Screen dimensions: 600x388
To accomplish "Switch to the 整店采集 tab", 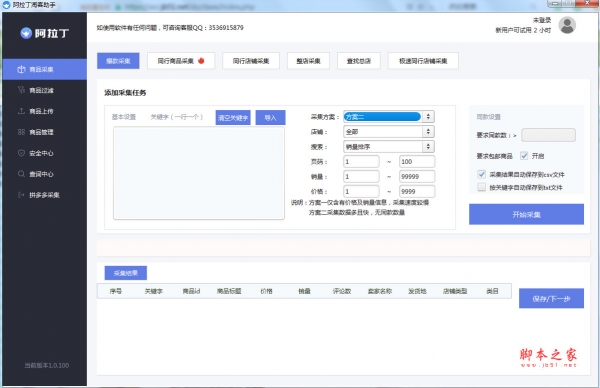I will pos(308,61).
